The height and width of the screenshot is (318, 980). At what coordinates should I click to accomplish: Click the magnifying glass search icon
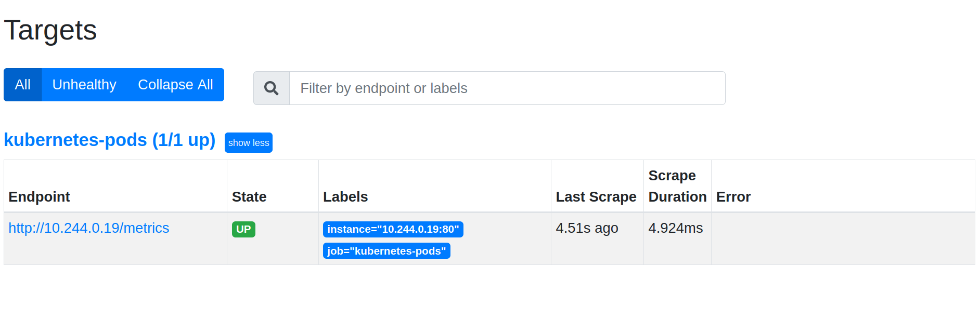point(270,88)
